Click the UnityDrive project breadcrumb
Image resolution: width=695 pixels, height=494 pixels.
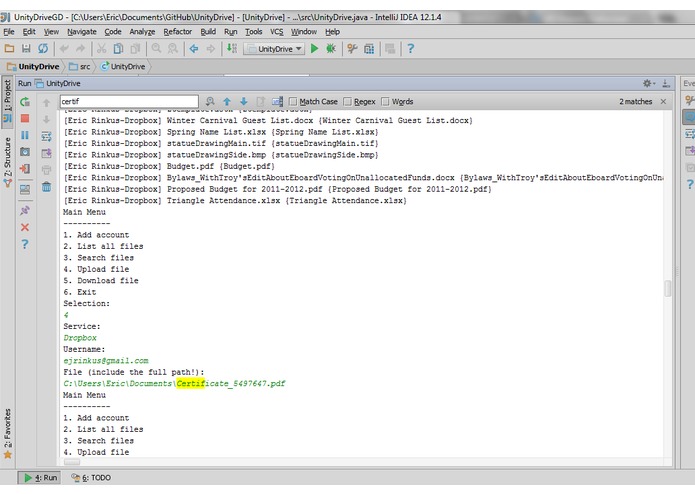[x=33, y=66]
